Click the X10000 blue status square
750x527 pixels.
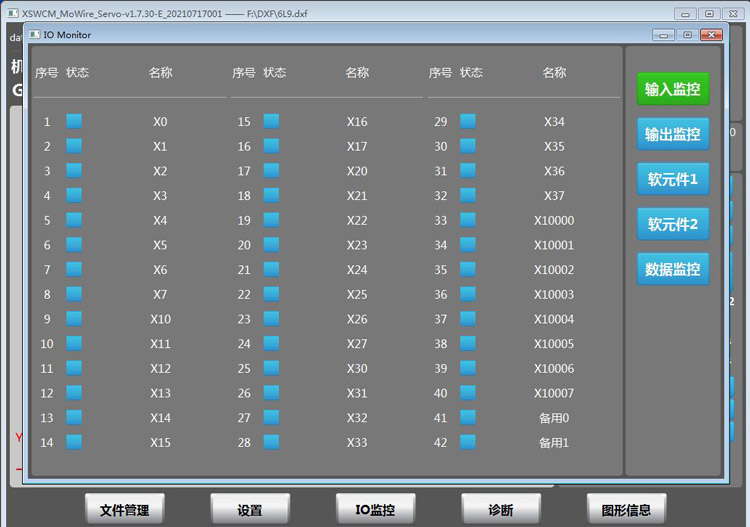(468, 220)
